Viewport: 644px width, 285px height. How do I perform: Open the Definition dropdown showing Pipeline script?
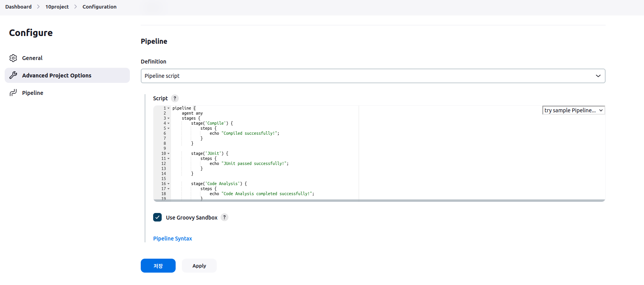click(x=373, y=76)
